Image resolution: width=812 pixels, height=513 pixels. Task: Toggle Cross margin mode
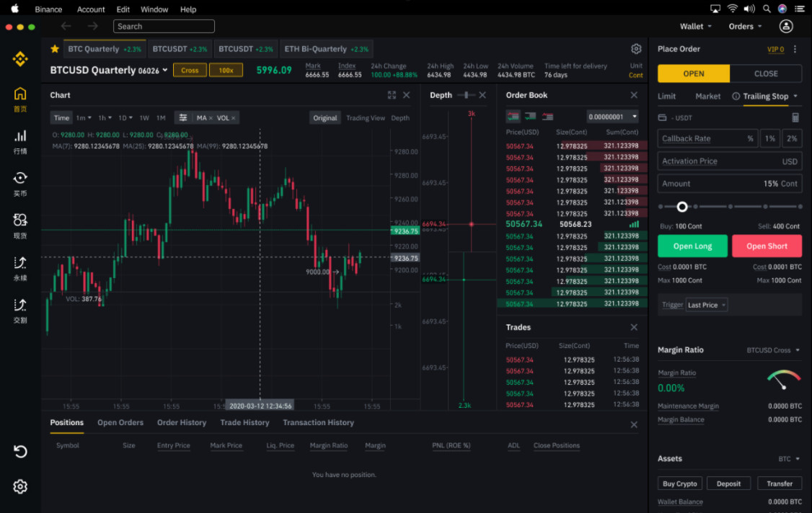point(190,70)
